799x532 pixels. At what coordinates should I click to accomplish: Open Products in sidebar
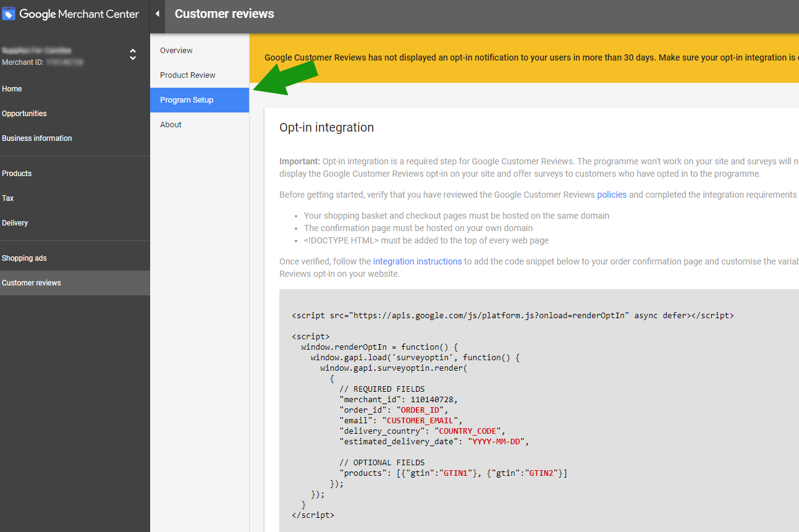[17, 174]
